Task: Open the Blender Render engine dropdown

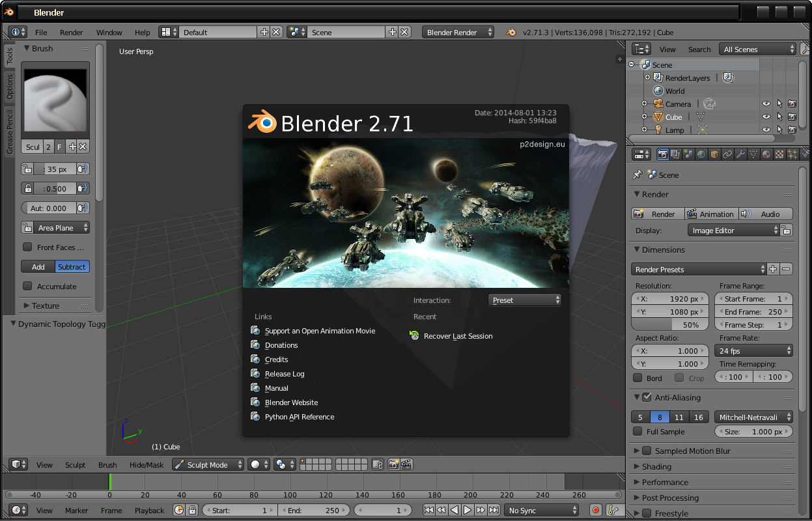Action: click(x=458, y=32)
